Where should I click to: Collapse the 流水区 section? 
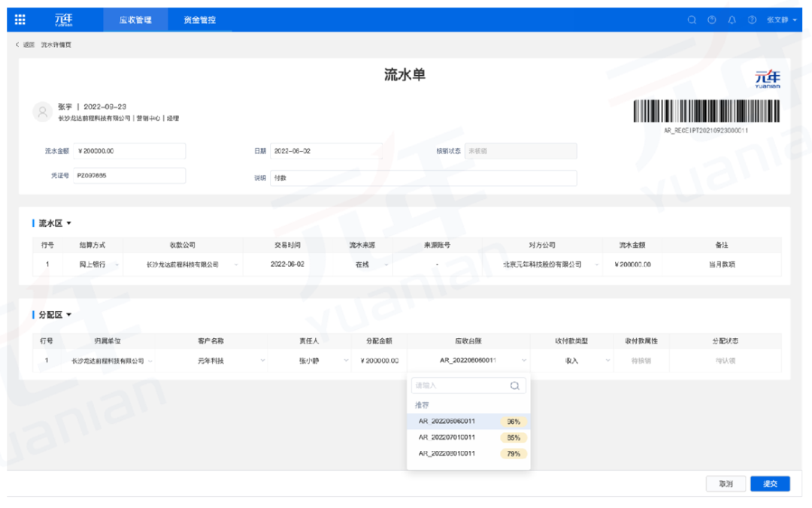69,223
